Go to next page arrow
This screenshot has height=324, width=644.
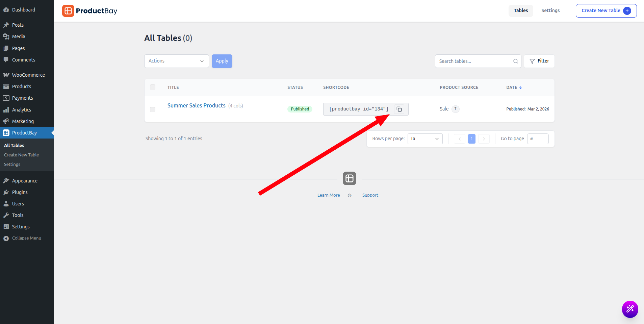484,139
